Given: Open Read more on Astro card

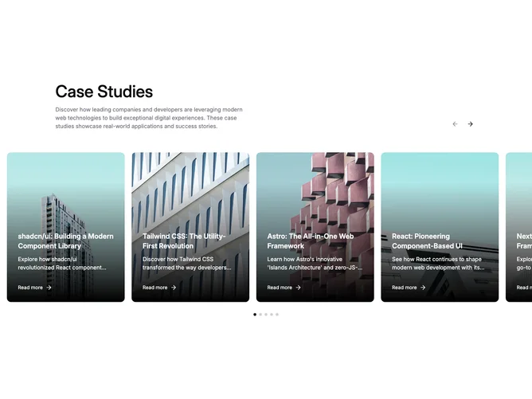Looking at the screenshot, I should 284,288.
